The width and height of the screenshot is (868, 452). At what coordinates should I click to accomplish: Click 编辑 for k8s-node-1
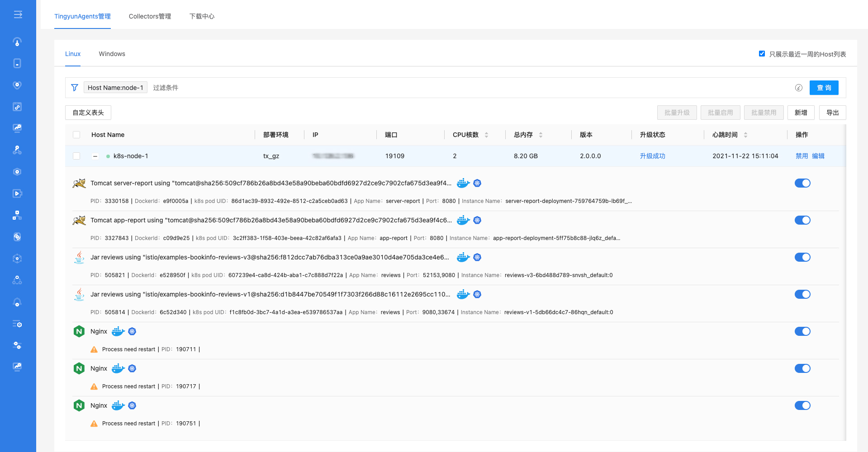point(818,156)
